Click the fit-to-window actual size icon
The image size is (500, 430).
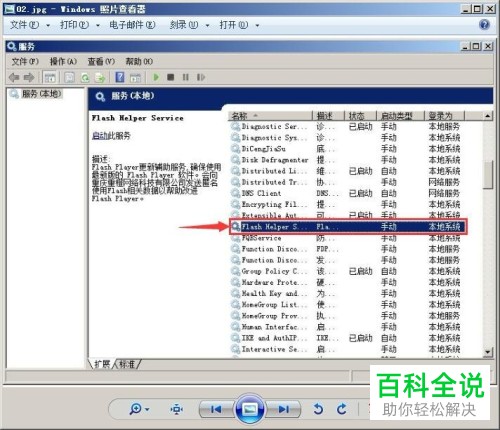pos(176,409)
